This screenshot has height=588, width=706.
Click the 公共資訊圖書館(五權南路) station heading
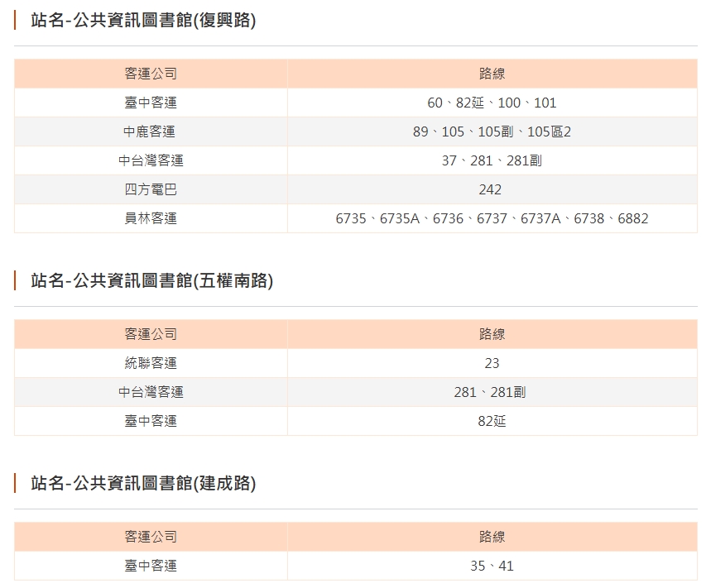[151, 281]
